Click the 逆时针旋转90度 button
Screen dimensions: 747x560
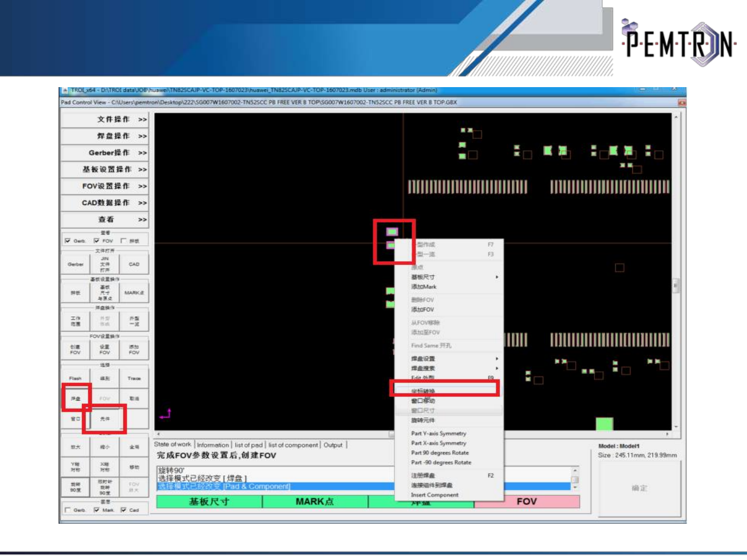(x=105, y=487)
